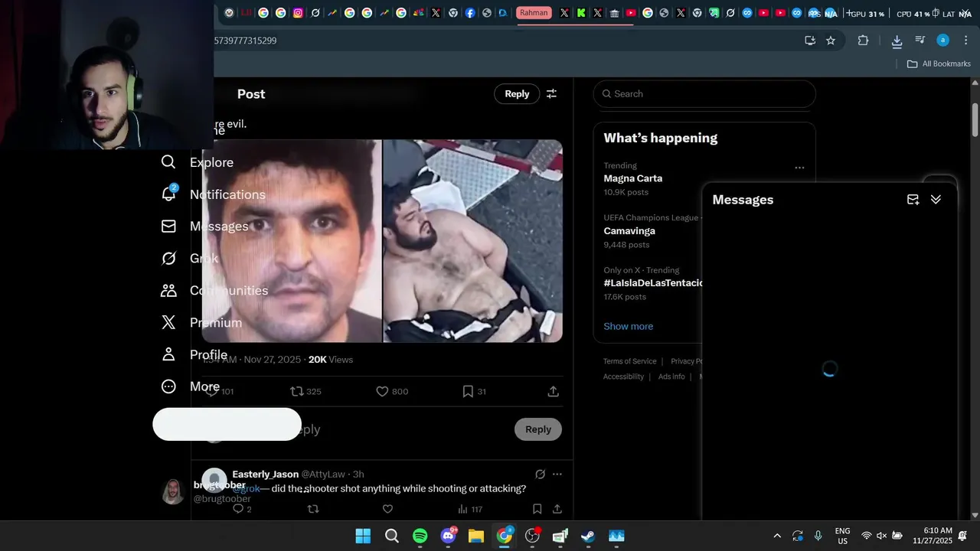Bookmark this page with the star icon
Screen dimensions: 980x551
pyautogui.click(x=831, y=41)
